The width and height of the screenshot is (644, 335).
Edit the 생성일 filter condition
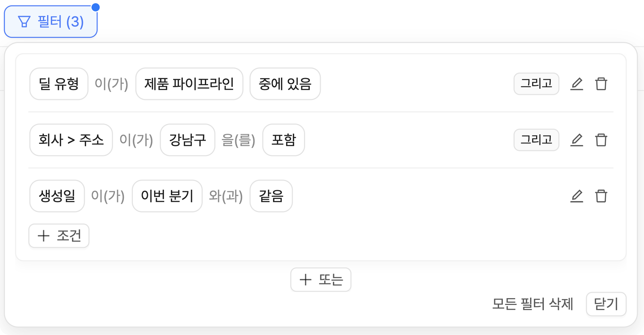tap(577, 196)
